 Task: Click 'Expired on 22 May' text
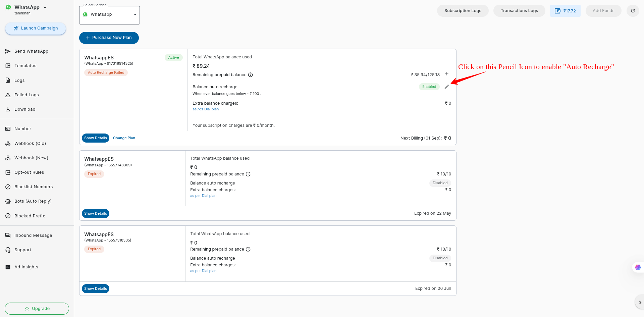433,213
